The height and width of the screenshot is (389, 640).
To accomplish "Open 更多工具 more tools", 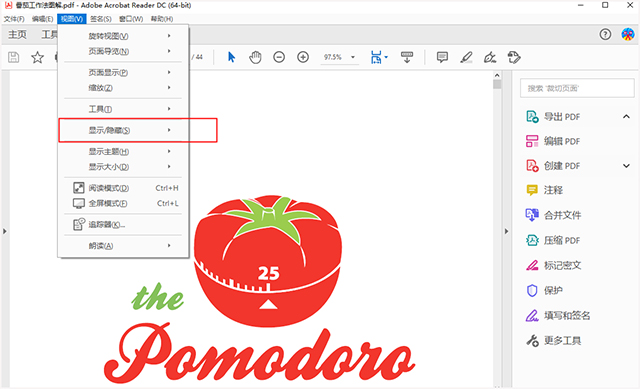I will click(553, 340).
